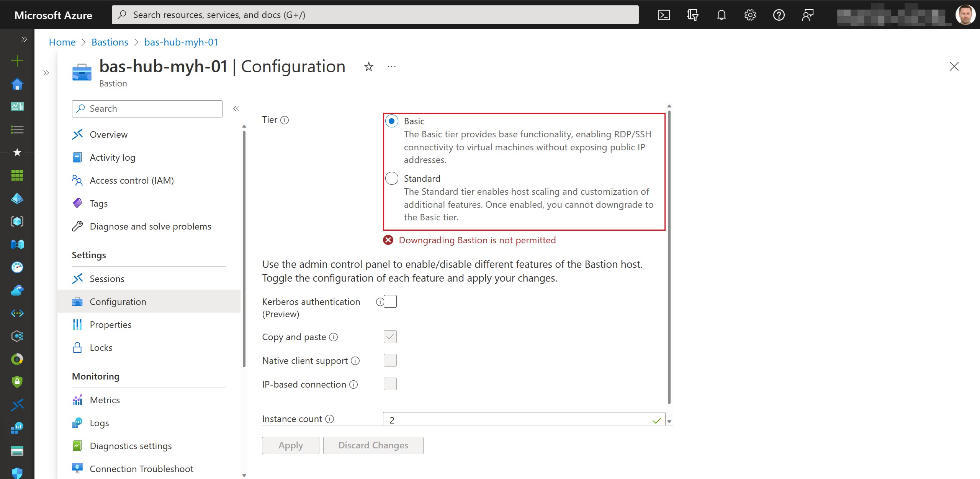This screenshot has height=479, width=980.
Task: Click the Create a resource plus icon
Action: pyautogui.click(x=17, y=60)
